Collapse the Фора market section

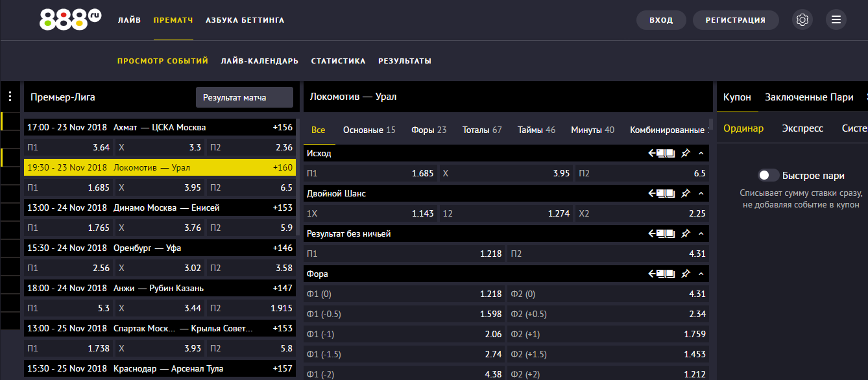tap(701, 274)
